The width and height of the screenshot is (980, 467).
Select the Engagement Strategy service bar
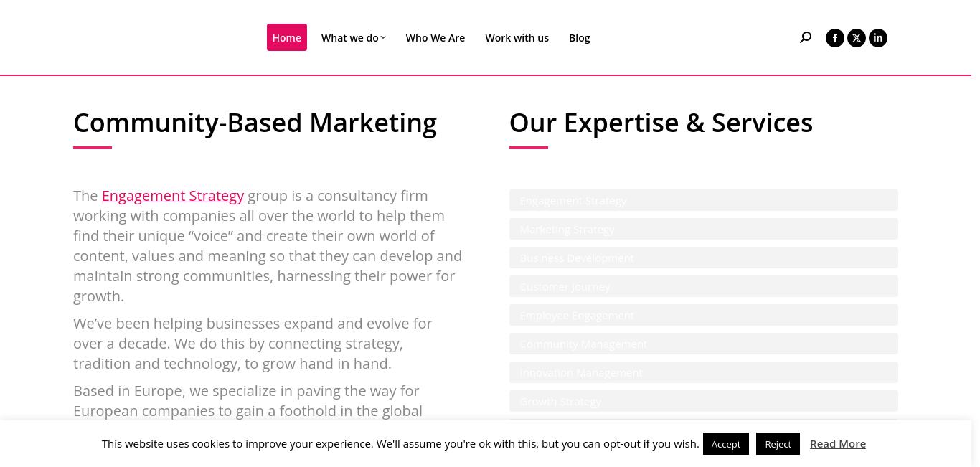coord(704,200)
